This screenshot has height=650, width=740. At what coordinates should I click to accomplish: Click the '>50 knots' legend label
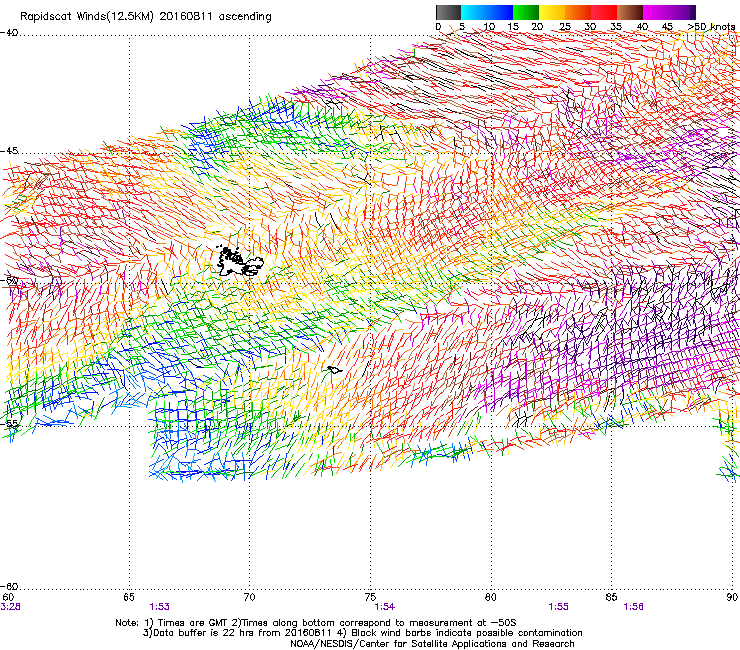pyautogui.click(x=711, y=26)
